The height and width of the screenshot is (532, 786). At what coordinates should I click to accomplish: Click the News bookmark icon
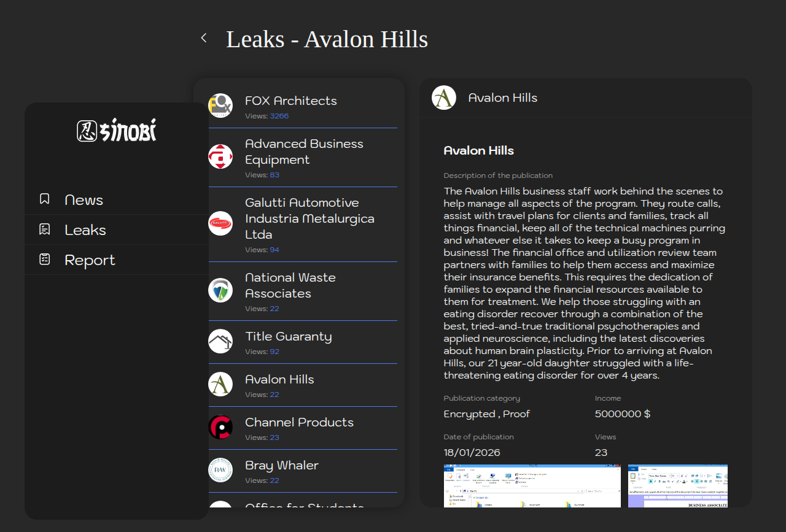44,199
